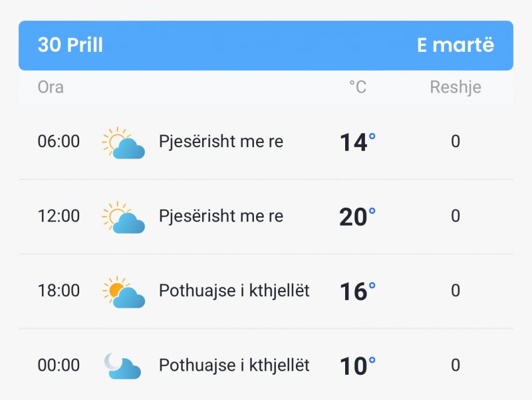Viewport: 532px width, 400px height.
Task: Click the partly cloudy icon at 06:00
Action: tap(124, 142)
